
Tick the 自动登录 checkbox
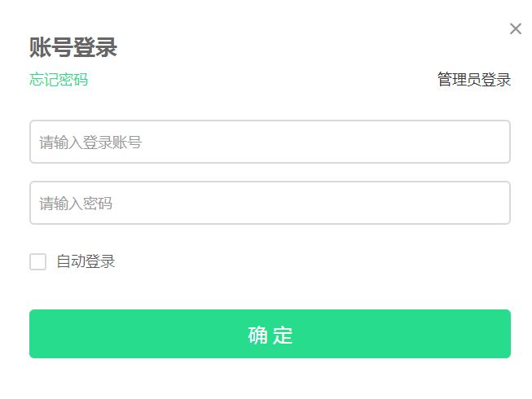click(x=38, y=261)
